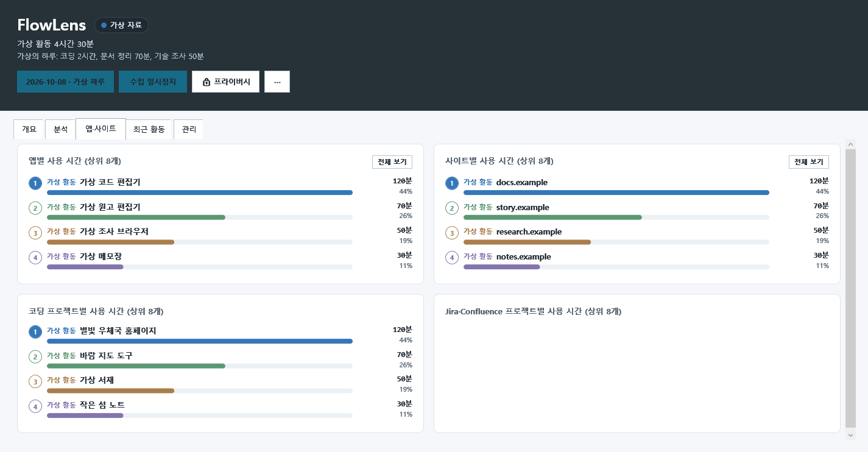Select rank 4 badge beside 가상 메모장
This screenshot has width=868, height=452.
pyautogui.click(x=35, y=258)
